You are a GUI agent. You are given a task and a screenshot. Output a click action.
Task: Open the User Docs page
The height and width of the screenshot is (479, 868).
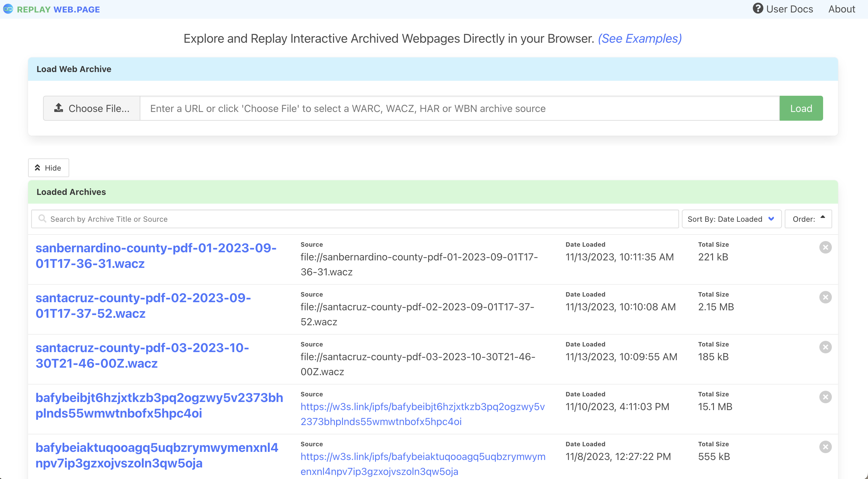pos(789,9)
